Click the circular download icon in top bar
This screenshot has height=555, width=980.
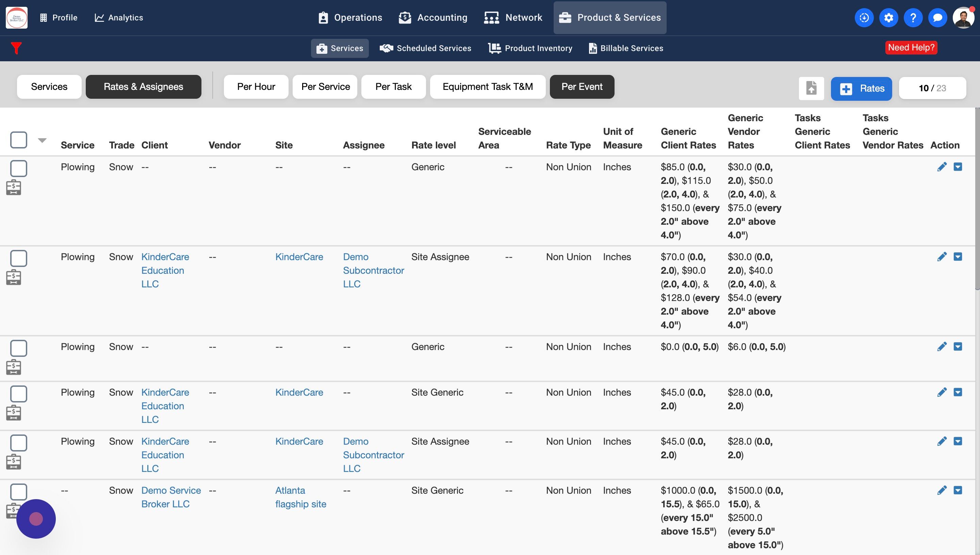coord(864,17)
